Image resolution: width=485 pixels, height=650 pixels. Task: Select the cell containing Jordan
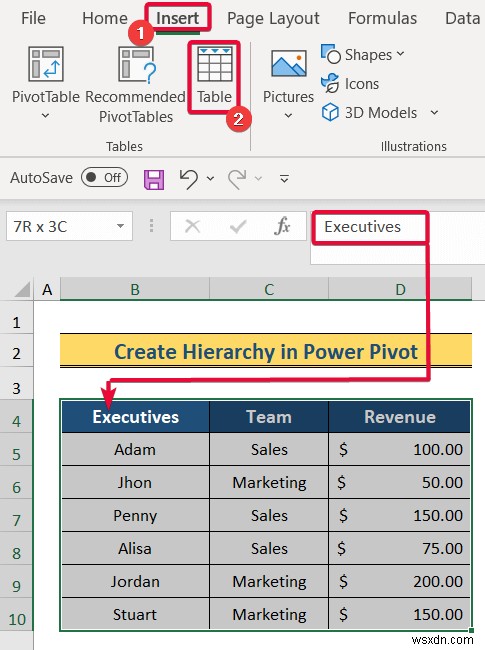[136, 581]
